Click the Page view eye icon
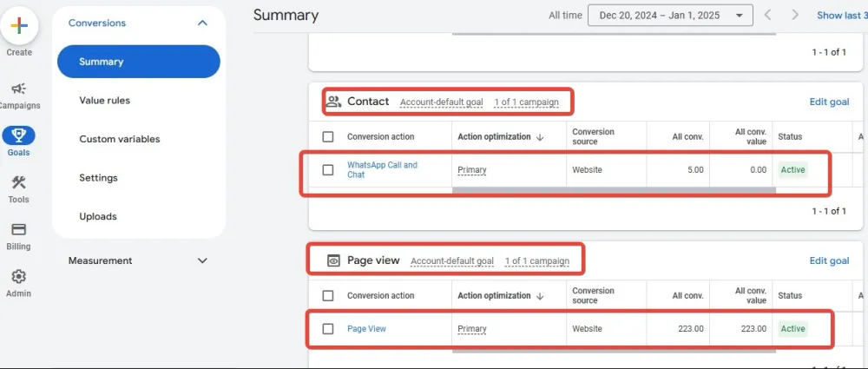The width and height of the screenshot is (868, 369). coord(333,260)
